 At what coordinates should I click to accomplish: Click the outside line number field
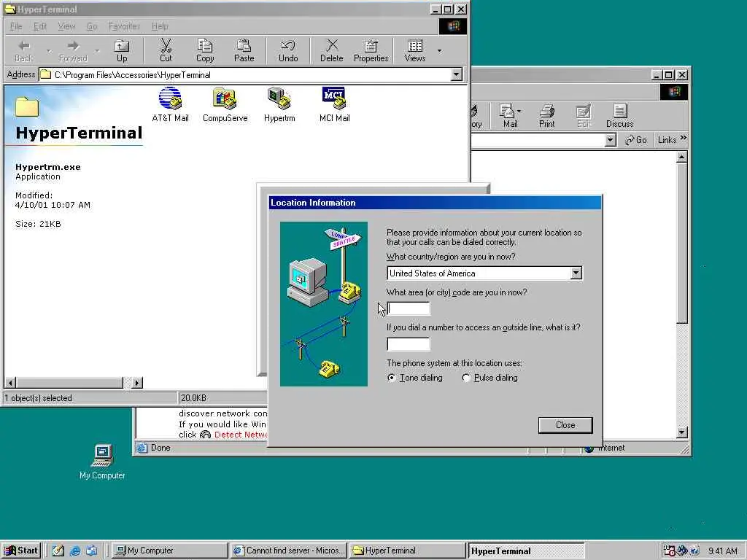click(409, 344)
